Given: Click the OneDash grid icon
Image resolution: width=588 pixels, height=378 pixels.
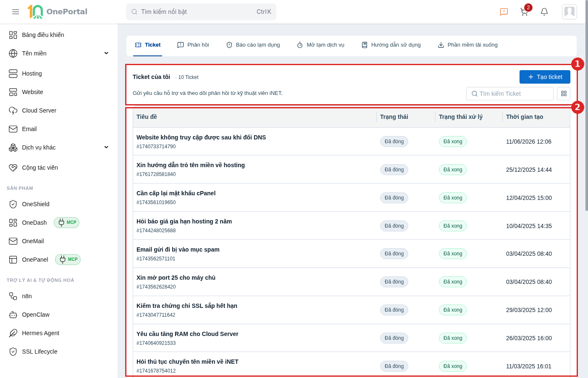Looking at the screenshot, I should [x=13, y=223].
